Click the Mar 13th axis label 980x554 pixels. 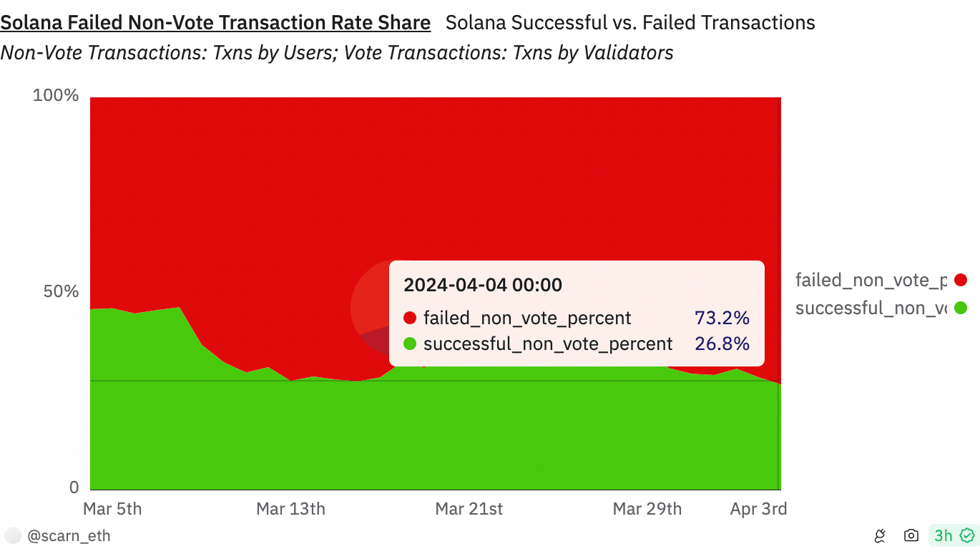pos(290,509)
